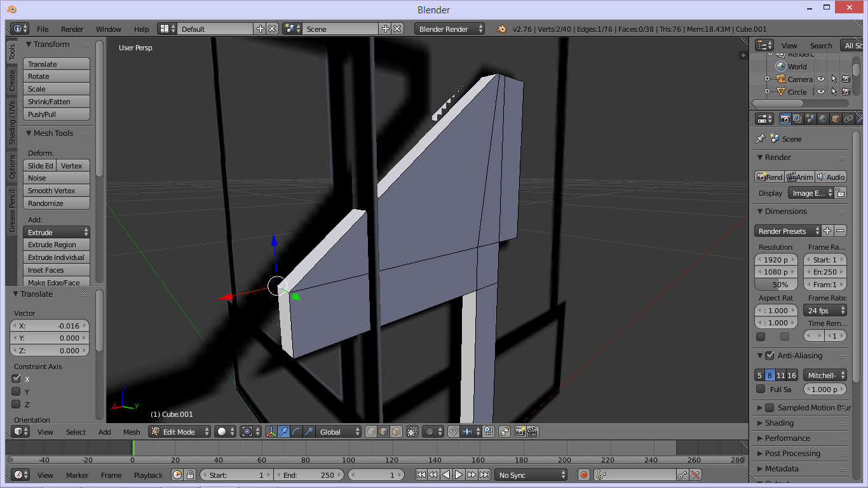Jump to the last frame in timeline

click(x=484, y=475)
